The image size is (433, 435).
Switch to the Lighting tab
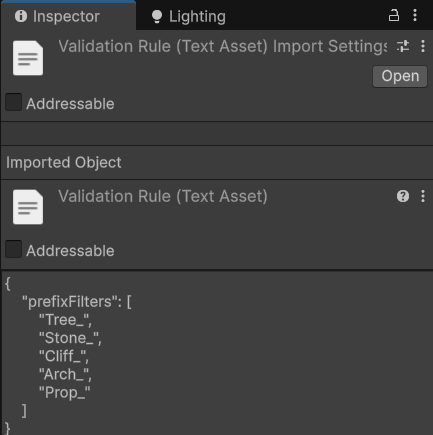click(189, 16)
